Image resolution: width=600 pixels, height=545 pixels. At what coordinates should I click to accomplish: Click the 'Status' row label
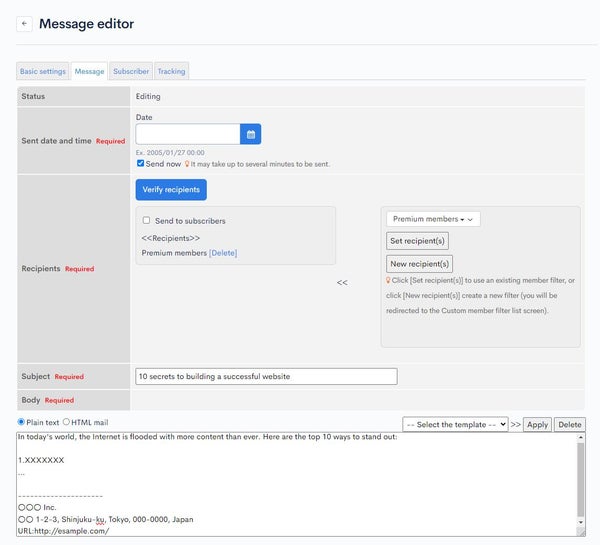point(33,96)
